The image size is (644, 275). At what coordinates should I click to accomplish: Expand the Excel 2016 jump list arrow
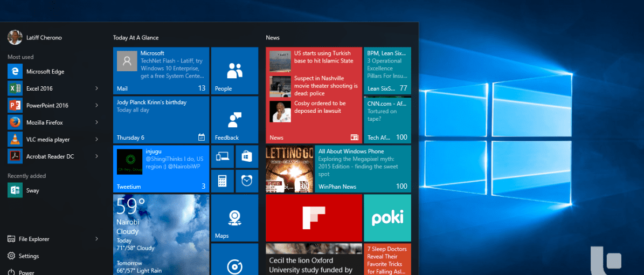point(96,88)
